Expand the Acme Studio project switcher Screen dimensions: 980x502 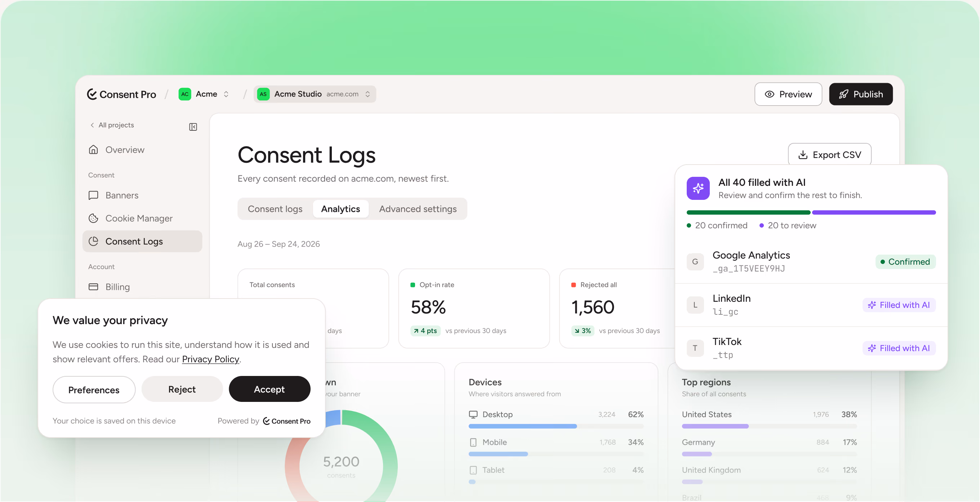tap(367, 94)
